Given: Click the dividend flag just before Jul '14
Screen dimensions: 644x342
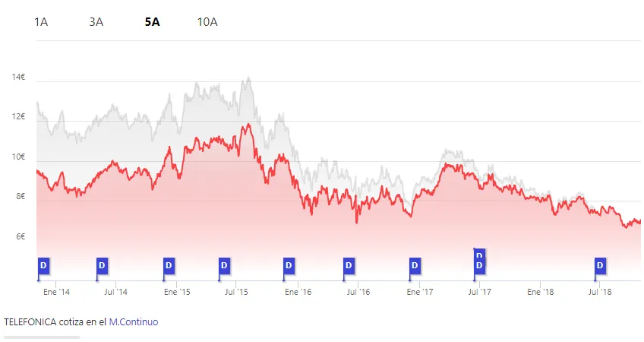Looking at the screenshot, I should click(x=102, y=265).
